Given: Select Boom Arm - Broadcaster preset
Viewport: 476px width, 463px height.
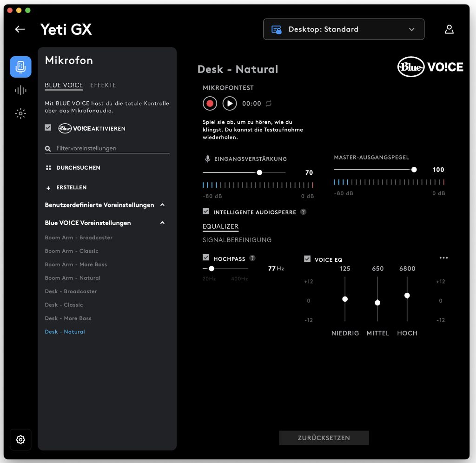Looking at the screenshot, I should [79, 238].
